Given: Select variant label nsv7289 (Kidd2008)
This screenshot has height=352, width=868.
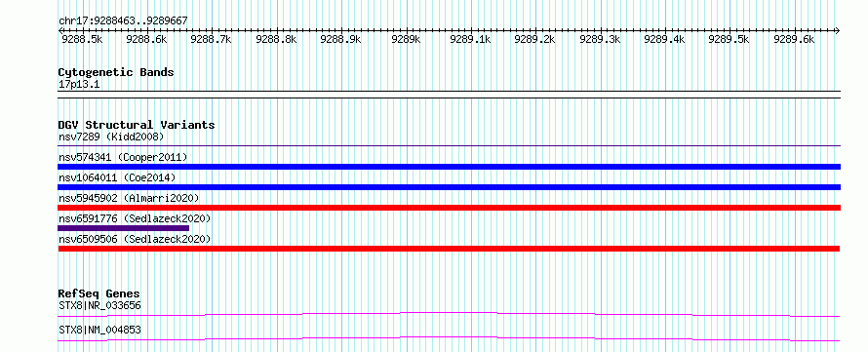Looking at the screenshot, I should 111,137.
